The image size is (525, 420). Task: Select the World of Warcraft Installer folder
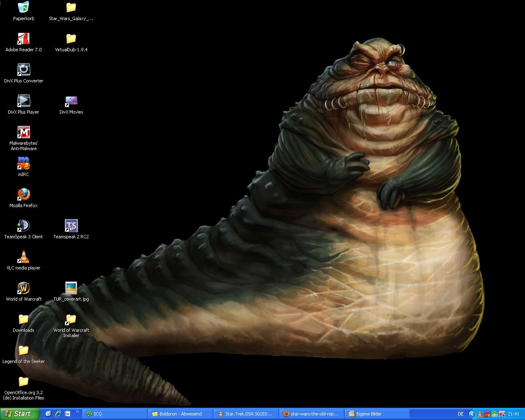71,326
